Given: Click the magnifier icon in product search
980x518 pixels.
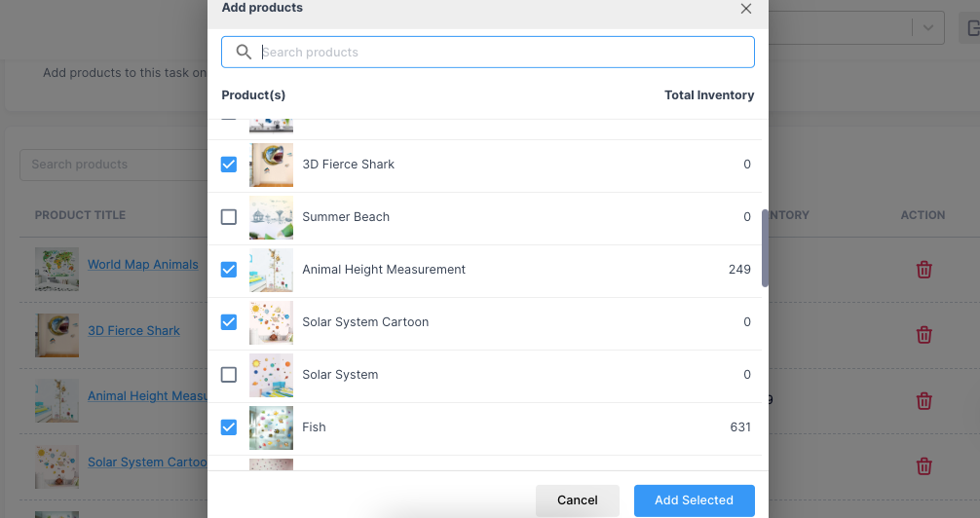Looking at the screenshot, I should coord(244,52).
